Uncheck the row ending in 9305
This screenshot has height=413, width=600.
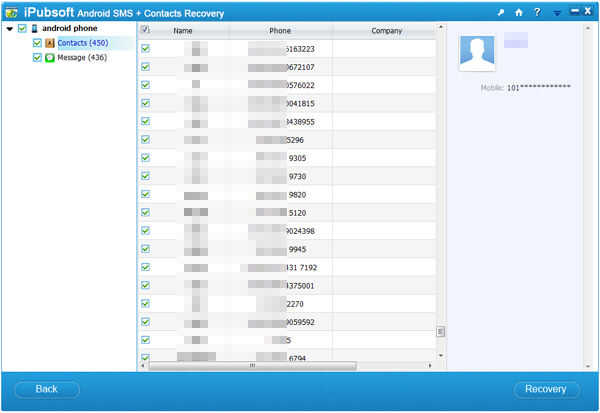(x=145, y=158)
